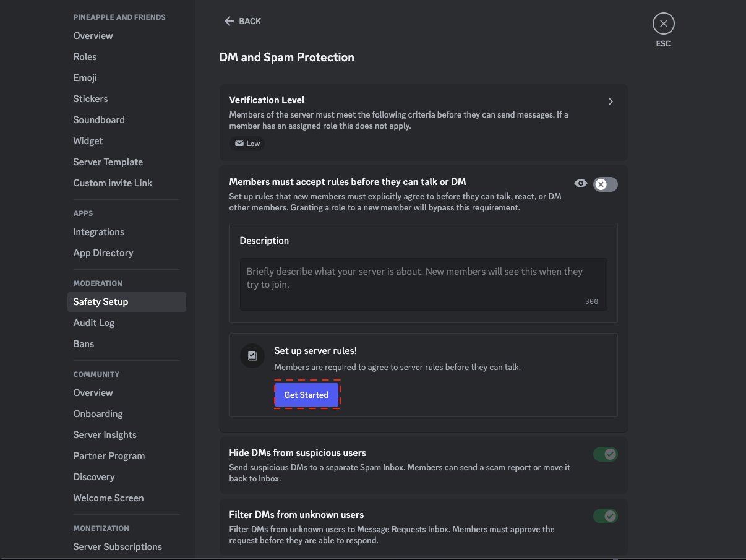Expand the Verification Level chevron

[611, 101]
